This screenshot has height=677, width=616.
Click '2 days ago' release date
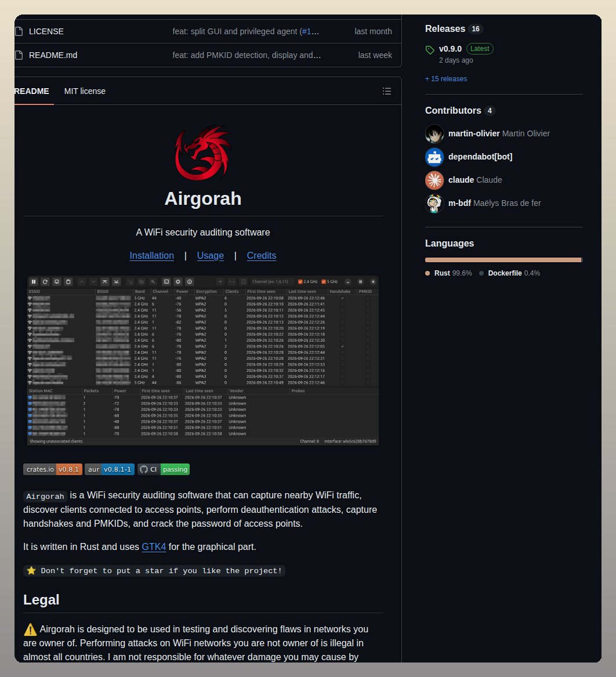[456, 60]
